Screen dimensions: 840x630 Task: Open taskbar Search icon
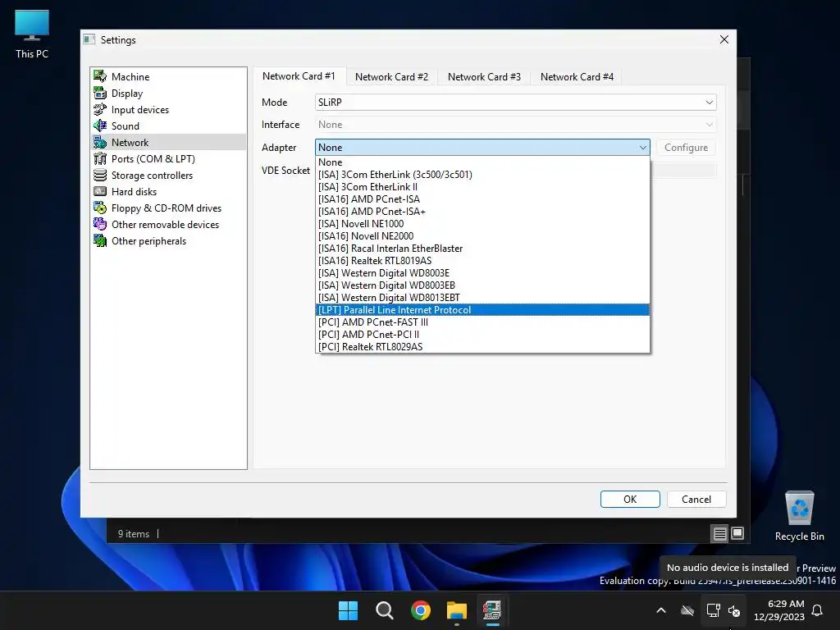click(x=384, y=610)
